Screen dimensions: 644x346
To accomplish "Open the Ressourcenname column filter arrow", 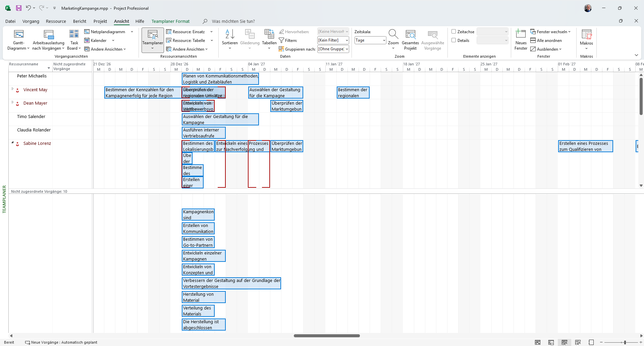I will point(49,68).
